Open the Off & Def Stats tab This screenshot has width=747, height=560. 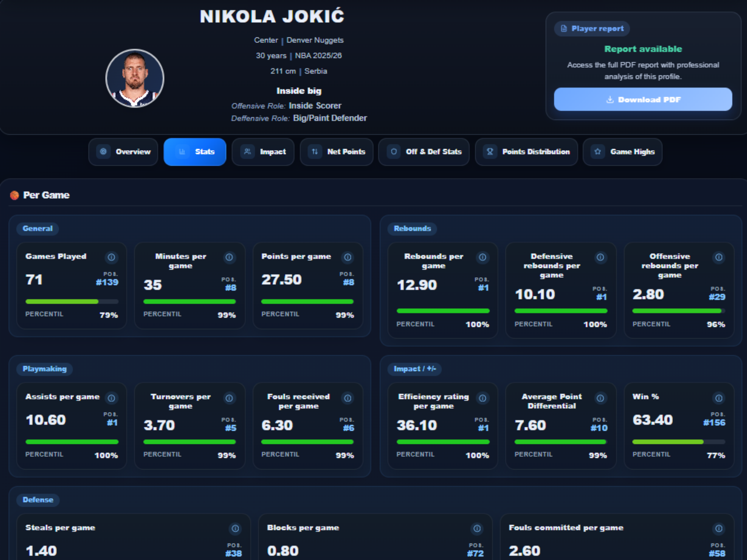click(424, 152)
